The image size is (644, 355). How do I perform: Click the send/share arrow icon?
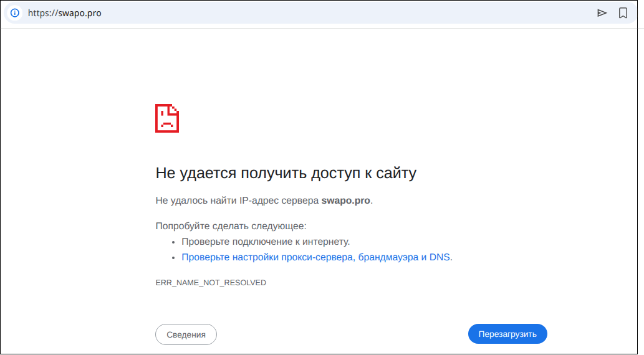point(602,12)
